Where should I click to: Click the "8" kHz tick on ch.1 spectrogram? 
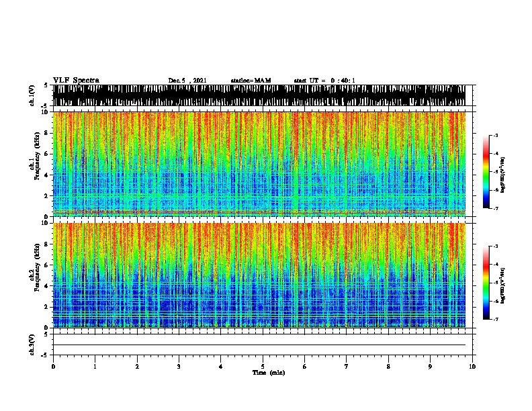click(46, 133)
